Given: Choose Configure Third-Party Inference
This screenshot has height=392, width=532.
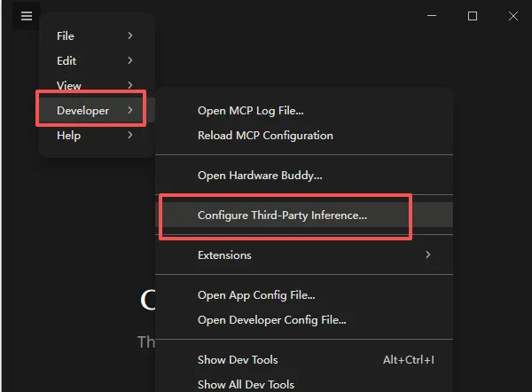Looking at the screenshot, I should tap(304, 216).
